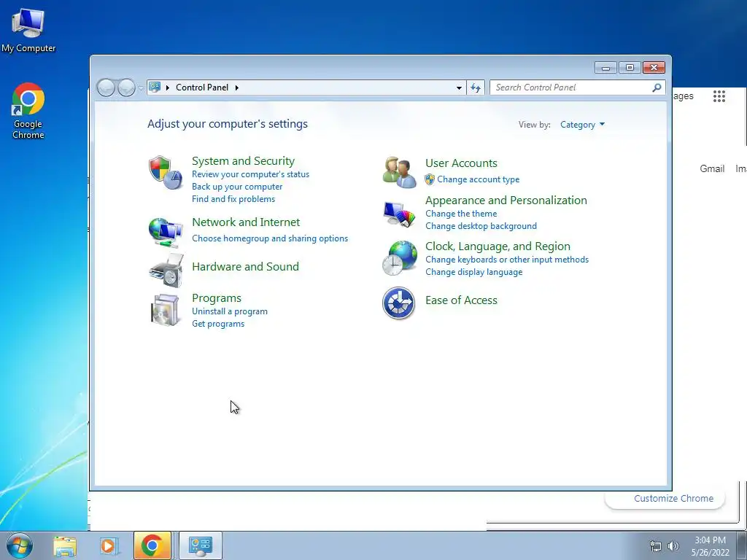747x560 pixels.
Task: Launch Windows Media Player from taskbar
Action: pyautogui.click(x=108, y=545)
